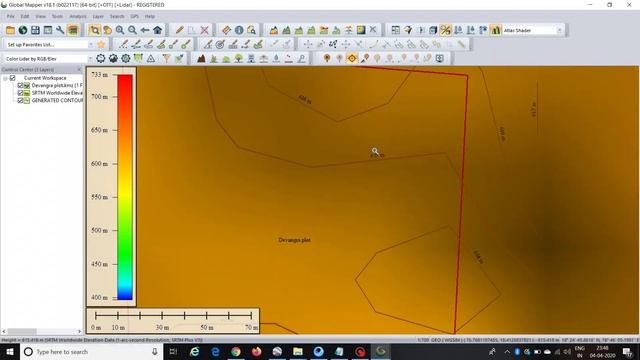
Task: Zoom out with minus magnifier
Action: [x=132, y=30]
